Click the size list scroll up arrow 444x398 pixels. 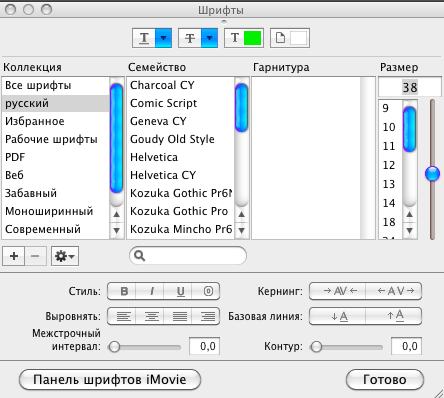click(410, 214)
